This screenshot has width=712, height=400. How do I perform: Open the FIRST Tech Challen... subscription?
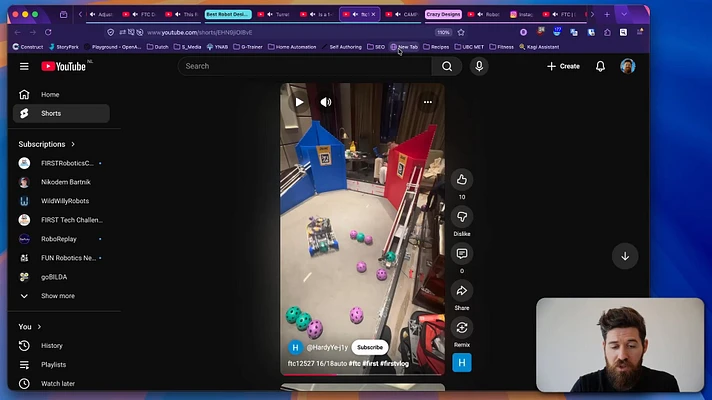pos(61,220)
